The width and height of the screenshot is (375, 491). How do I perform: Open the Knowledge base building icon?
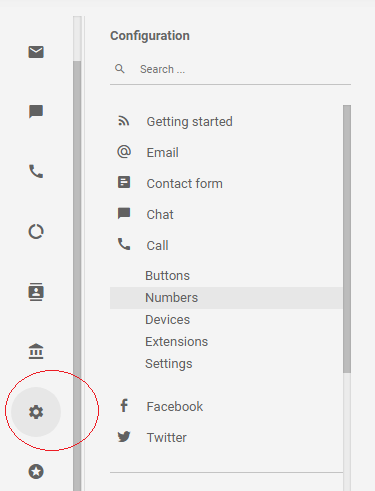pos(36,351)
